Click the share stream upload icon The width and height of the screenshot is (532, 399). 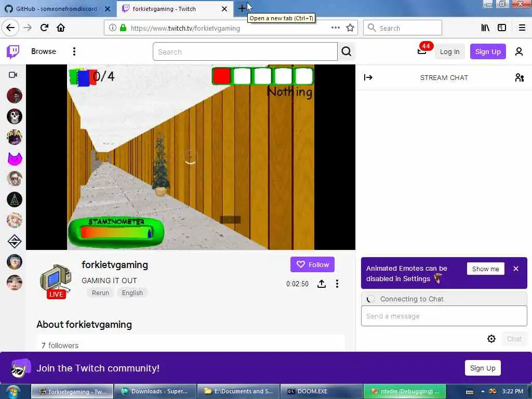coord(321,284)
